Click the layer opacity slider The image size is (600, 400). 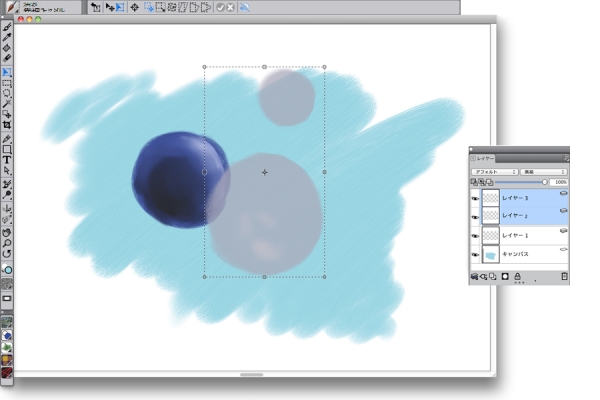click(518, 183)
